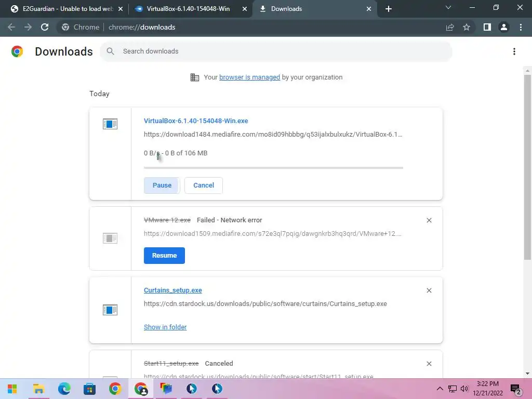Click the Curtains_setup.exe file icon
This screenshot has height=399, width=532.
point(110,310)
